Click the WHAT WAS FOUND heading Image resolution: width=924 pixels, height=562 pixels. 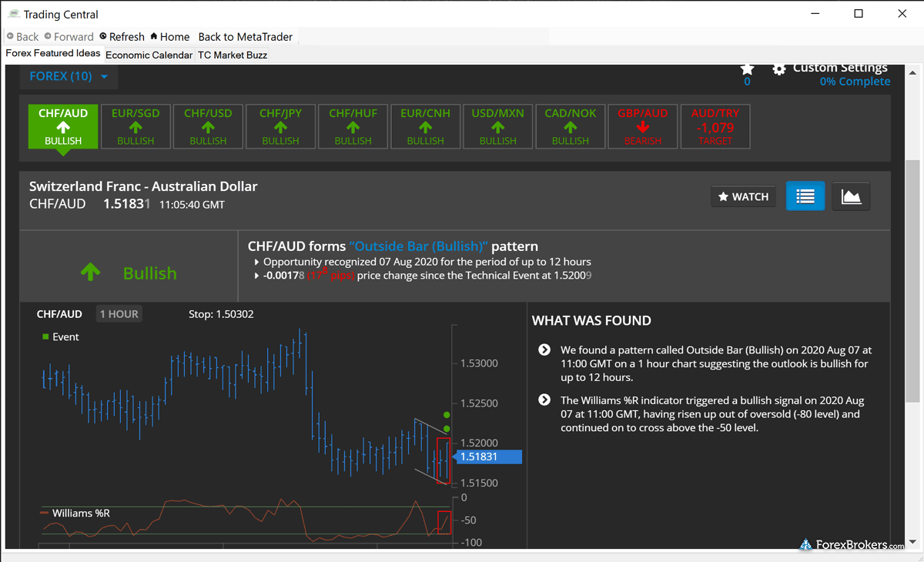pos(591,321)
